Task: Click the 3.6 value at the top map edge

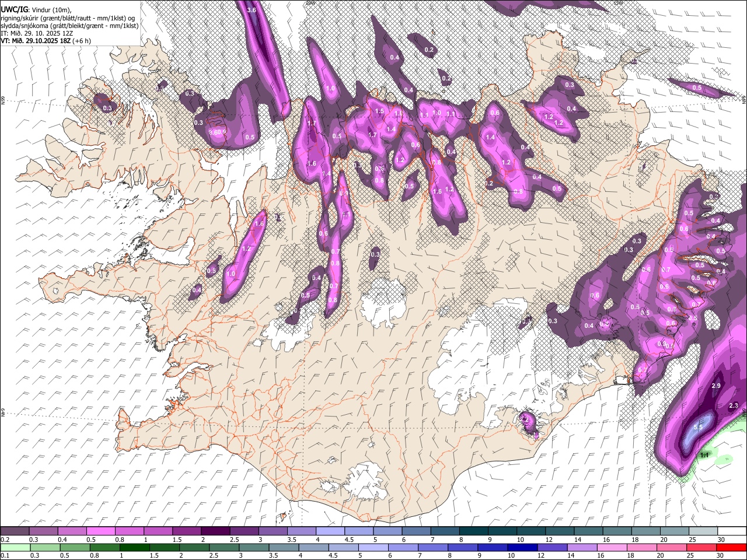Action: (x=252, y=10)
